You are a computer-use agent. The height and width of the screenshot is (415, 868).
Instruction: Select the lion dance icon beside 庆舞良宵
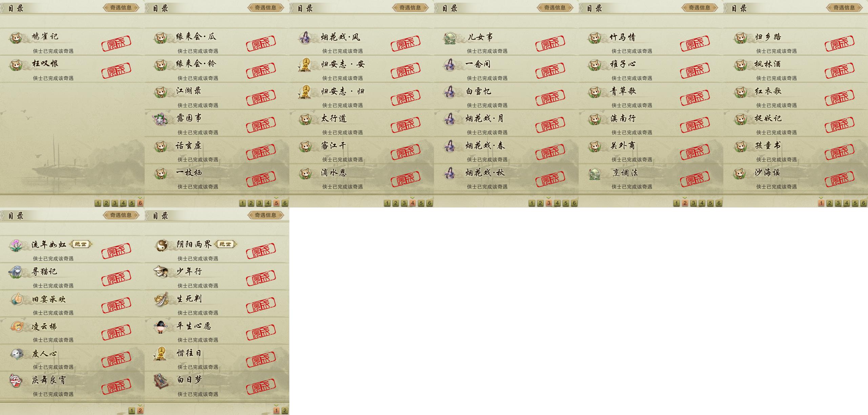click(16, 381)
